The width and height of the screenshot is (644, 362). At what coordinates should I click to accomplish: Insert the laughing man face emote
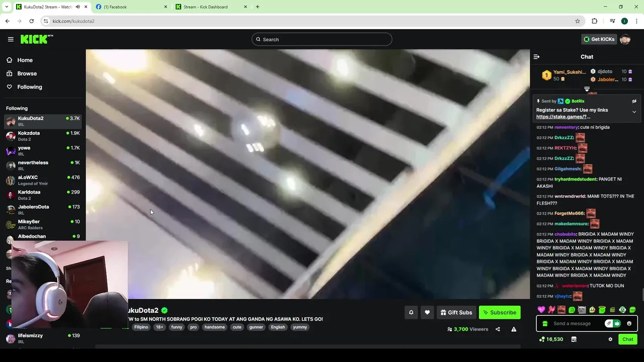click(x=561, y=310)
